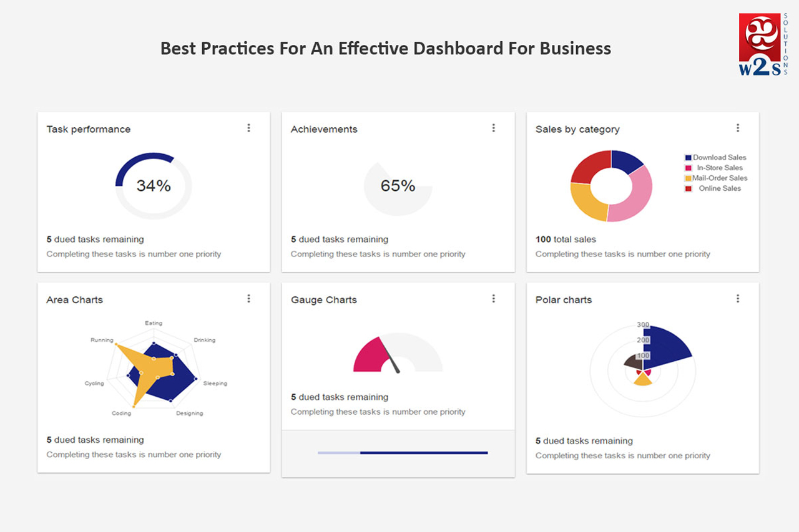Select the Sales by category card title
Screen dimensions: 799x532
pyautogui.click(x=577, y=129)
